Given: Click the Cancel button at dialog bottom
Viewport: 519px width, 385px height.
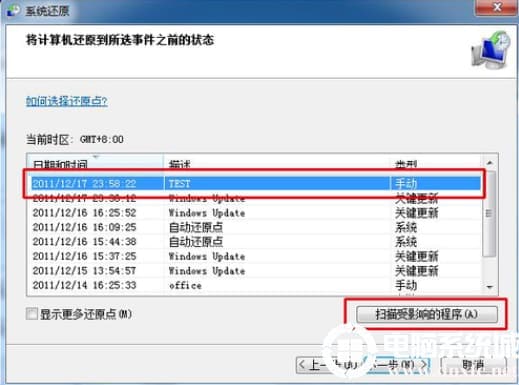Looking at the screenshot, I should 474,365.
